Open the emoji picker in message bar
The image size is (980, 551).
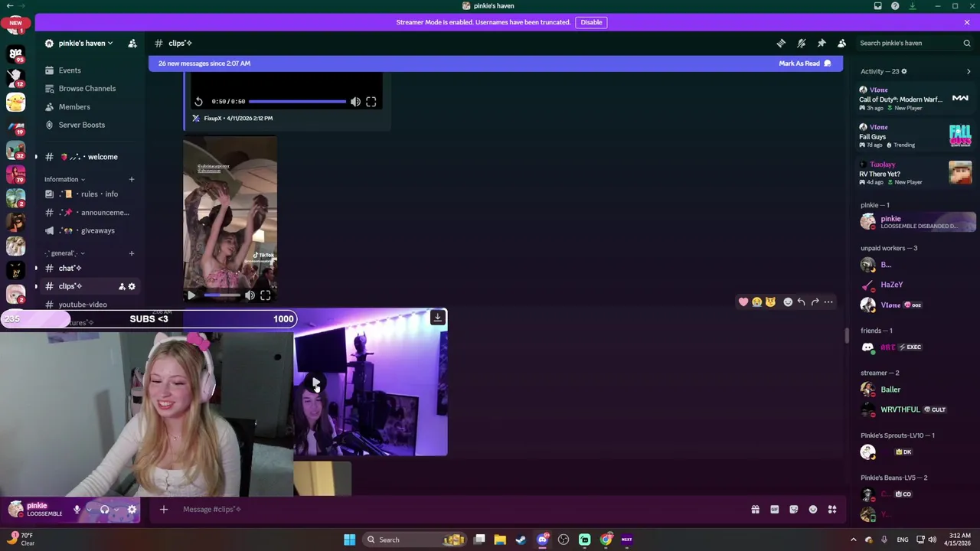813,510
